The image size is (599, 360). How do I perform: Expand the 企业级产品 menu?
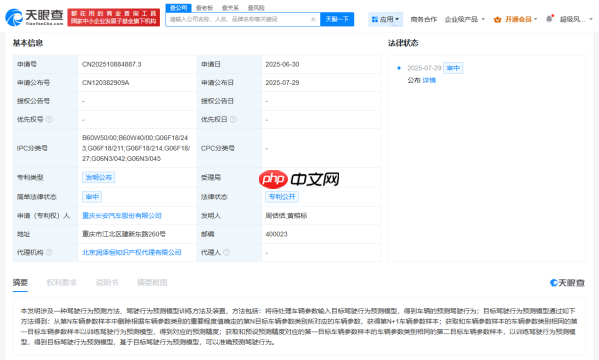[465, 19]
